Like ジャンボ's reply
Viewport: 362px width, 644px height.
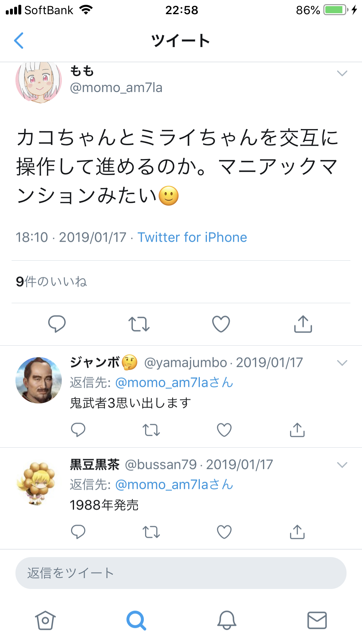pyautogui.click(x=224, y=430)
